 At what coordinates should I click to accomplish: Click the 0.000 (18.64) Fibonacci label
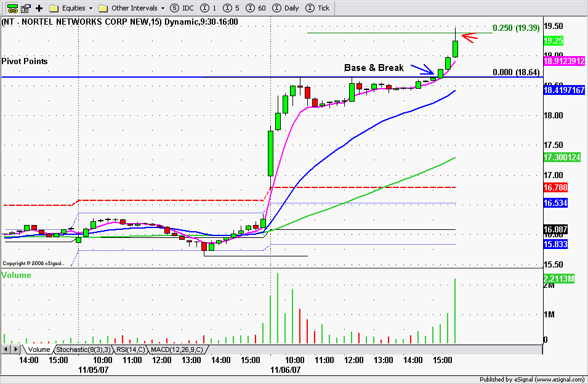pyautogui.click(x=516, y=72)
